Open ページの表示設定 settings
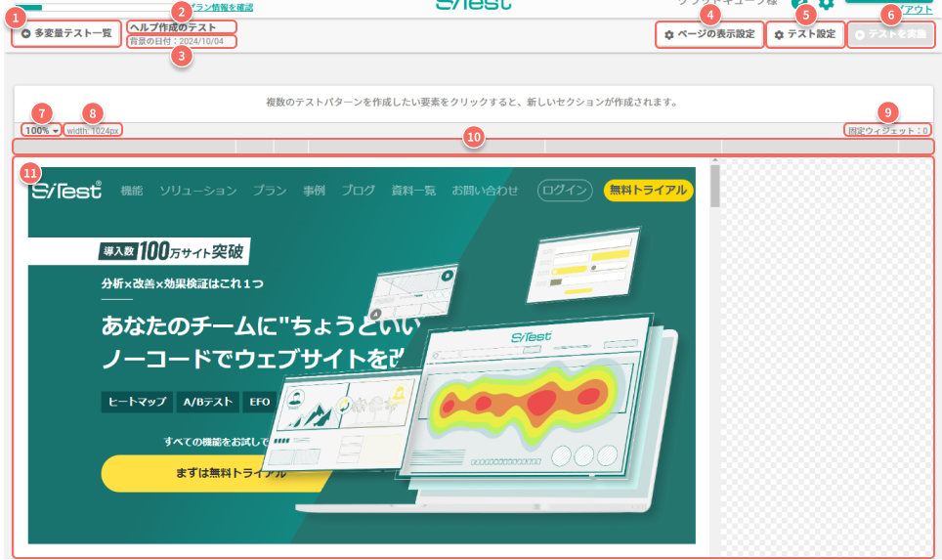The width and height of the screenshot is (942, 560). coord(709,34)
